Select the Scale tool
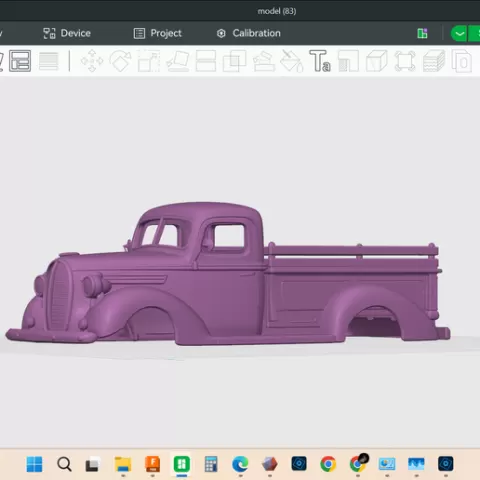This screenshot has height=480, width=480. (149, 61)
